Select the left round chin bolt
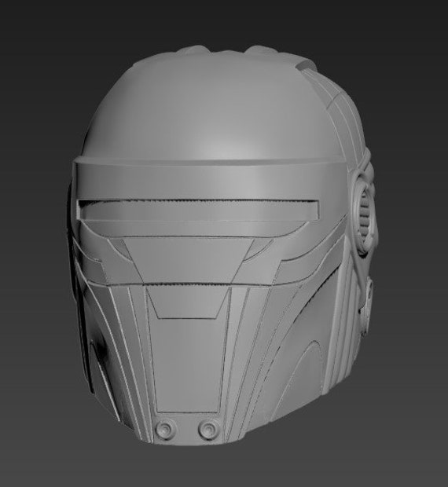The height and width of the screenshot is (487, 448). point(163,429)
